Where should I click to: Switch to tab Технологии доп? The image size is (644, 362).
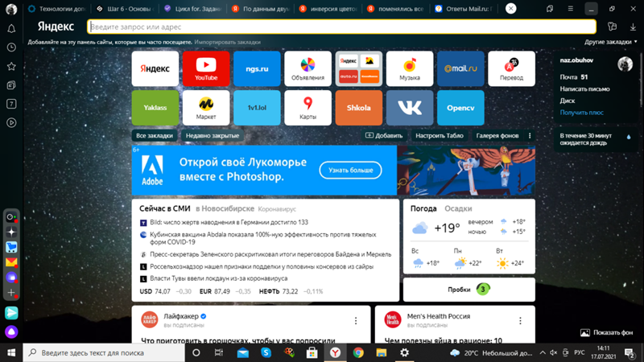click(x=57, y=9)
